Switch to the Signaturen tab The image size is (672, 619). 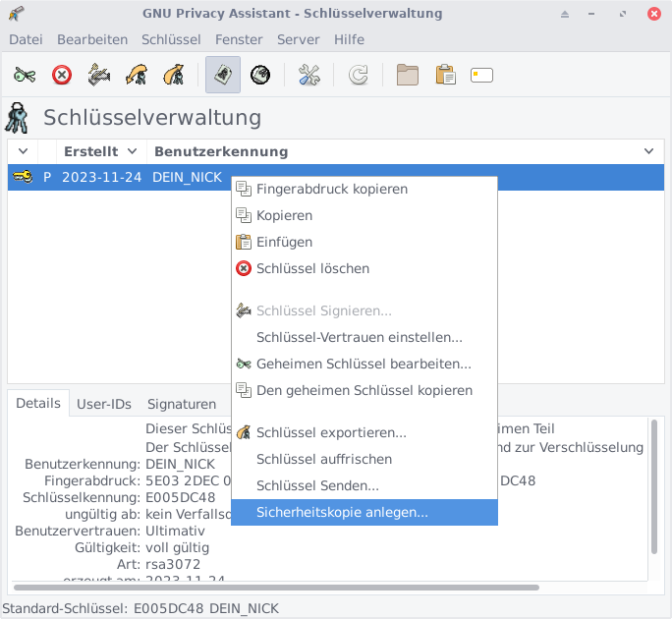(182, 404)
